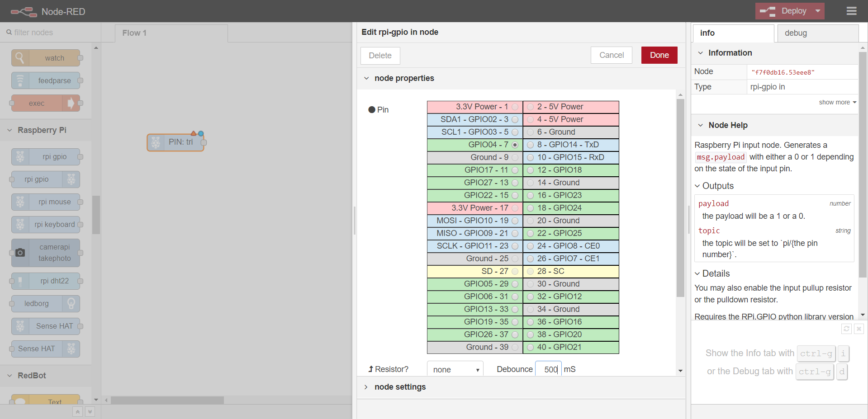Screen dimensions: 868x419
Task: Switch to the debug sidebar tab
Action: point(818,33)
